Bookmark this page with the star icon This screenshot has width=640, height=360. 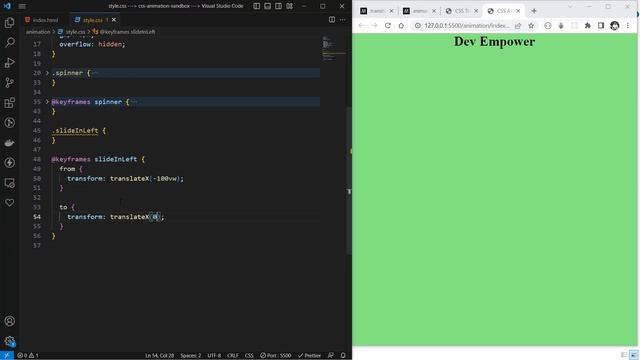pos(531,26)
